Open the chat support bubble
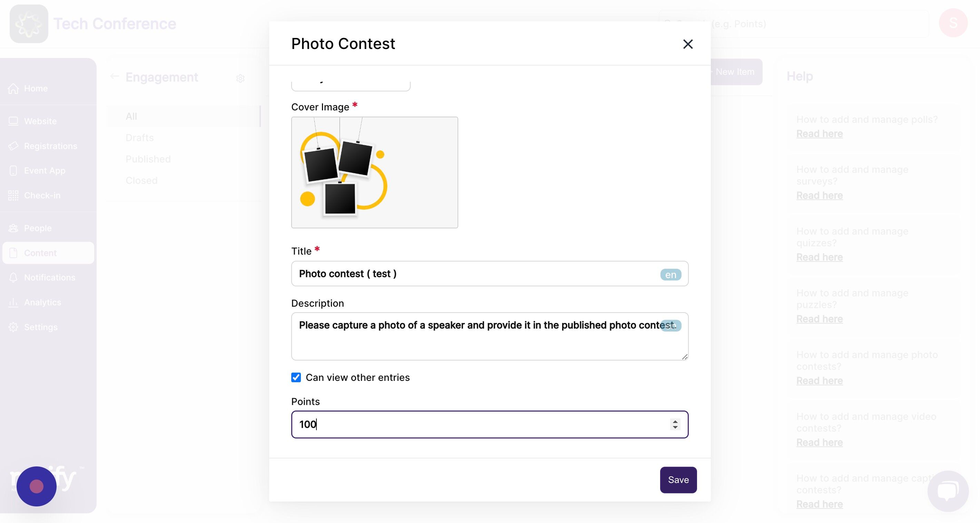 pyautogui.click(x=948, y=491)
